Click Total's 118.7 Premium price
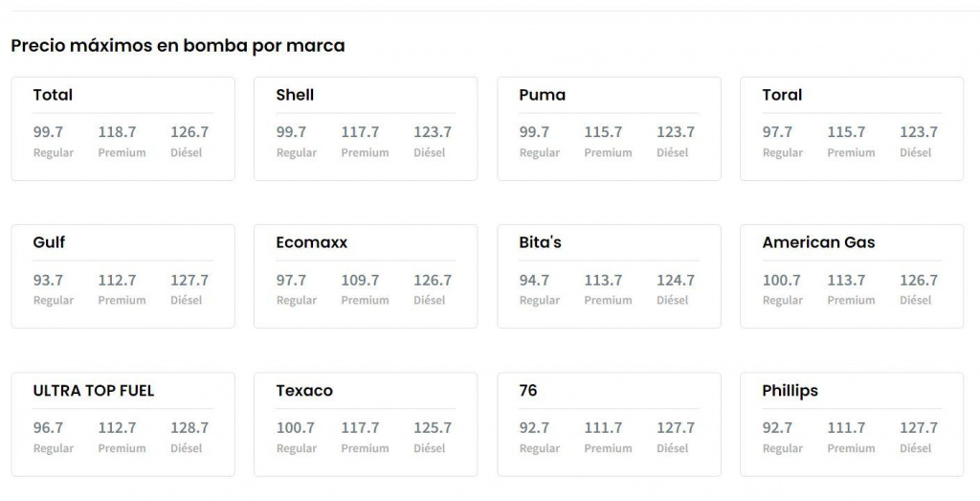 (117, 132)
